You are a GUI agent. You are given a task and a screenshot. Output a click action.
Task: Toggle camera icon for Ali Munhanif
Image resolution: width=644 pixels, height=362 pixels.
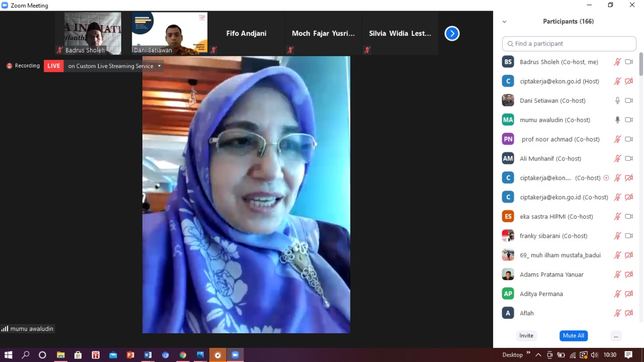point(628,159)
